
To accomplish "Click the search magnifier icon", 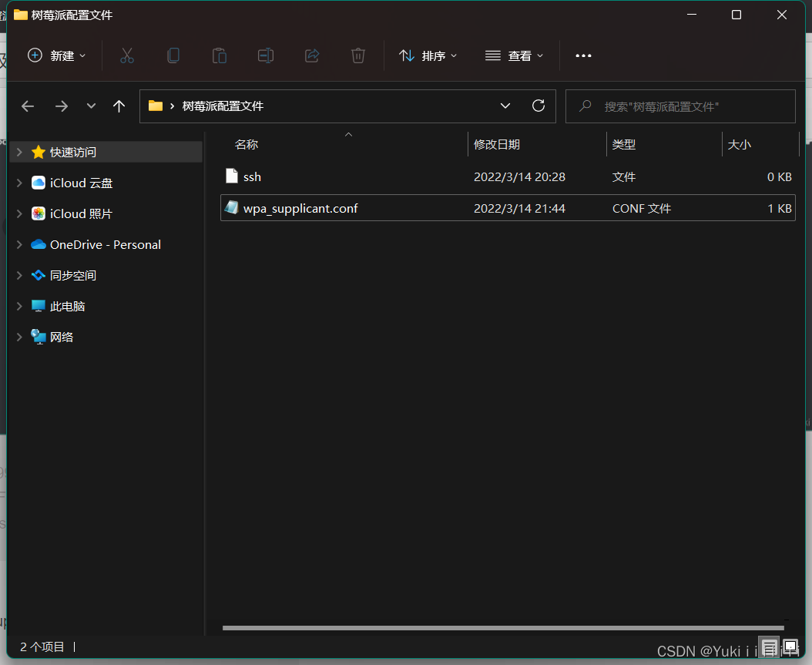I will point(586,106).
